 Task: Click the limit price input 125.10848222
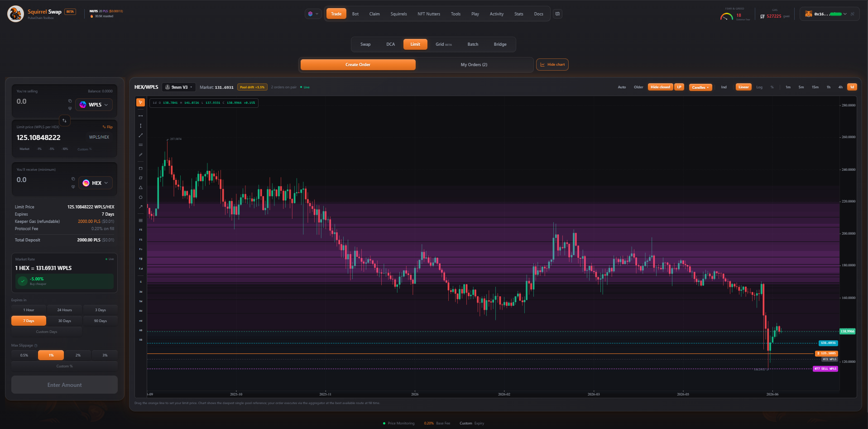coord(38,137)
